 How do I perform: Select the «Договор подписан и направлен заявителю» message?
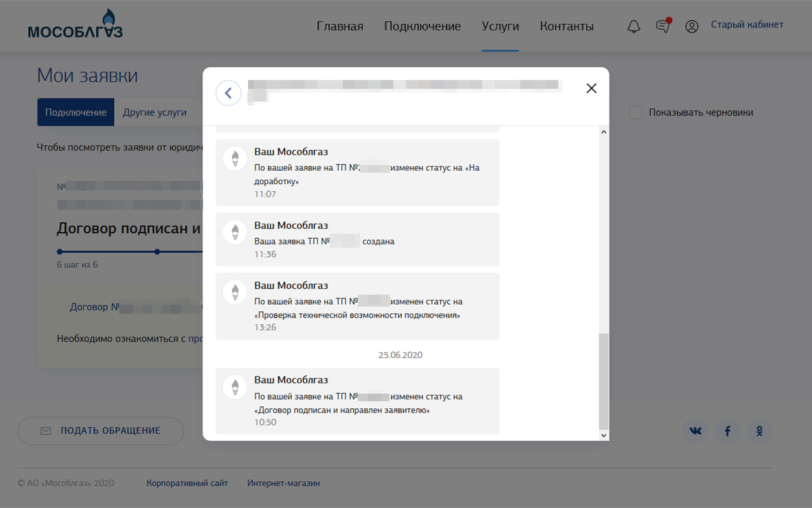[x=357, y=401]
